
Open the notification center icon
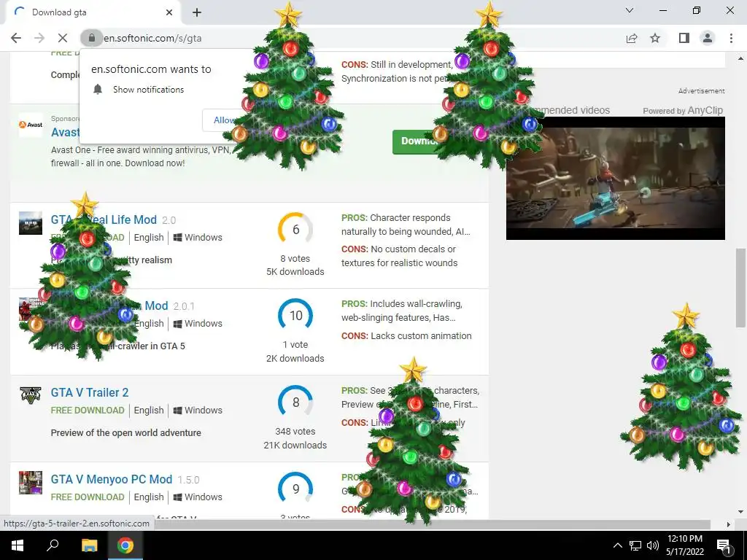[724, 545]
